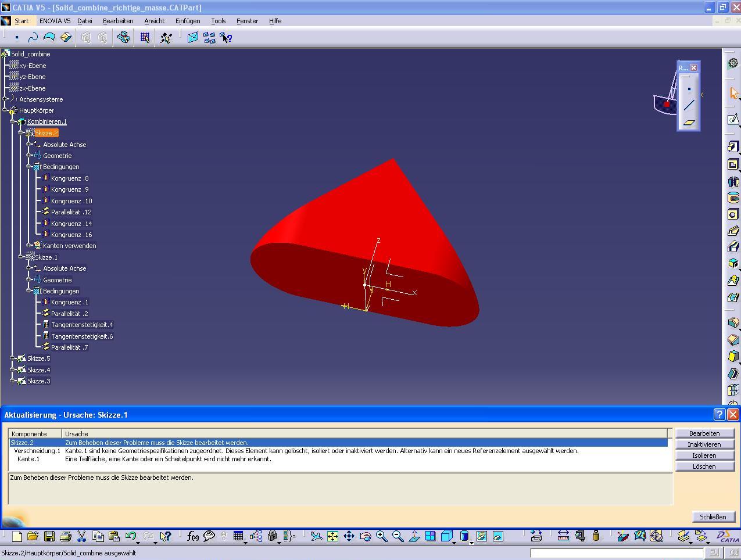Undo the last action

click(x=130, y=536)
